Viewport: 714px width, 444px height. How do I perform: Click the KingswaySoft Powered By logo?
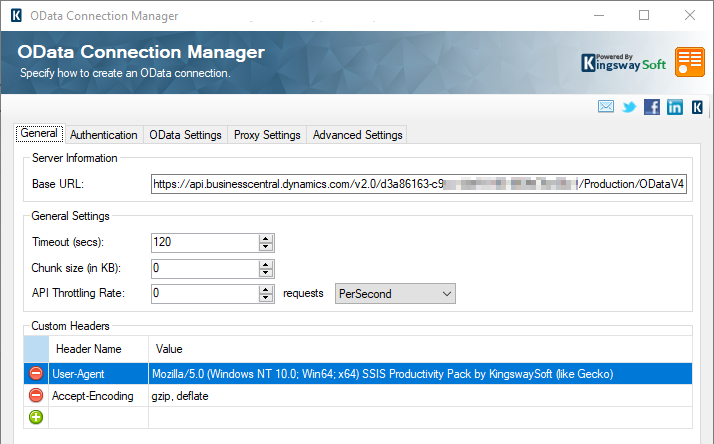click(623, 63)
